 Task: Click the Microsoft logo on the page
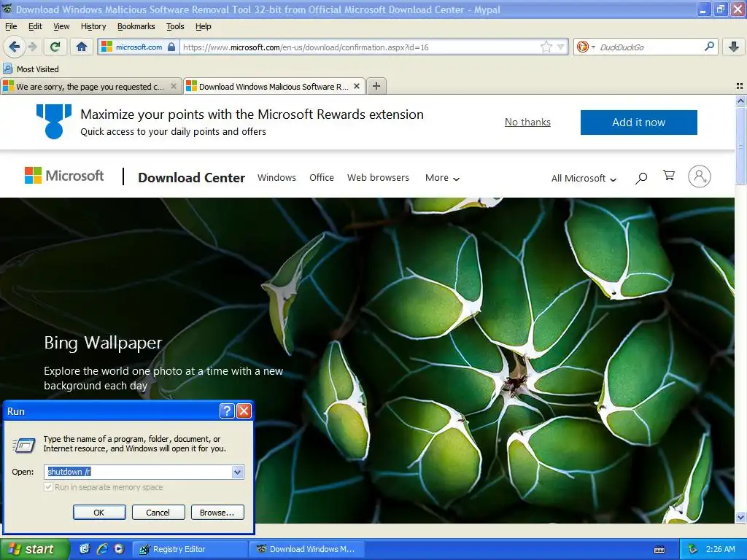click(x=64, y=176)
